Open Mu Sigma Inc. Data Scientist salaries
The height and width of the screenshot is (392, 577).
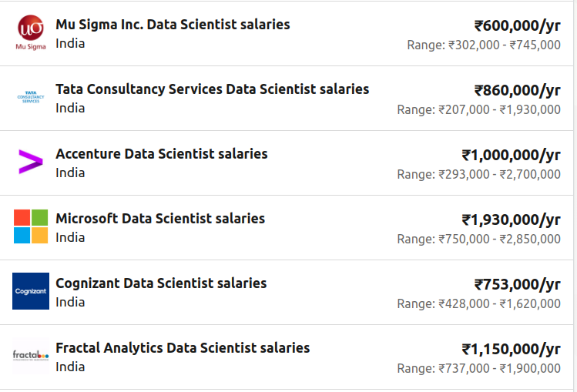tap(173, 25)
